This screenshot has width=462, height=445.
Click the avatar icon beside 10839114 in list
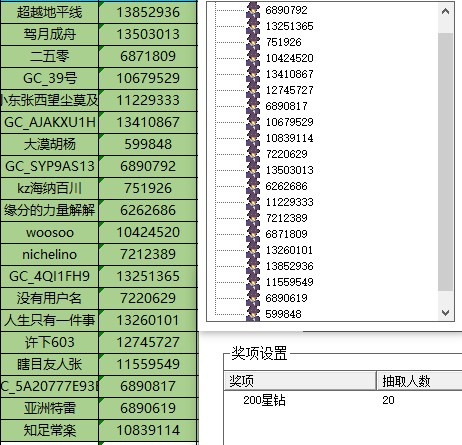(253, 138)
